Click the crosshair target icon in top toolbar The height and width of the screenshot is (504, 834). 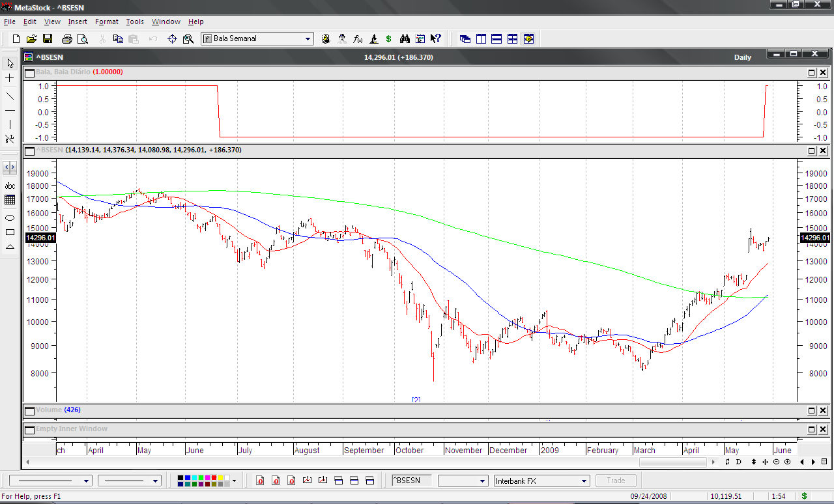tap(173, 39)
